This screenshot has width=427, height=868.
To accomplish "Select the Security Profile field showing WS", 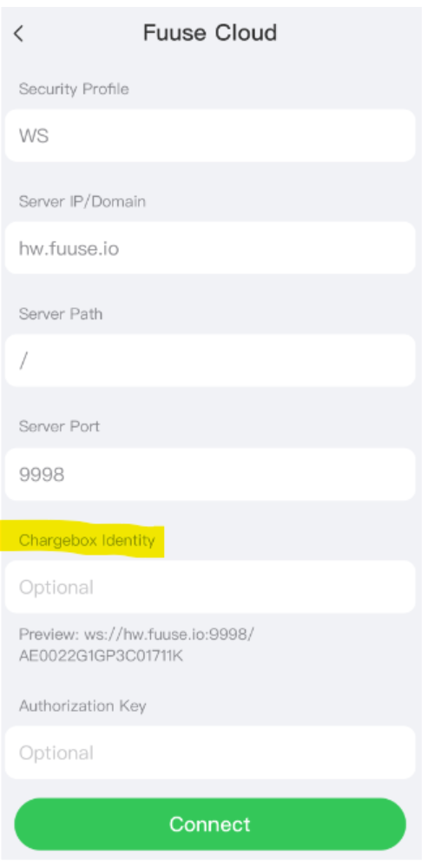I will point(210,135).
